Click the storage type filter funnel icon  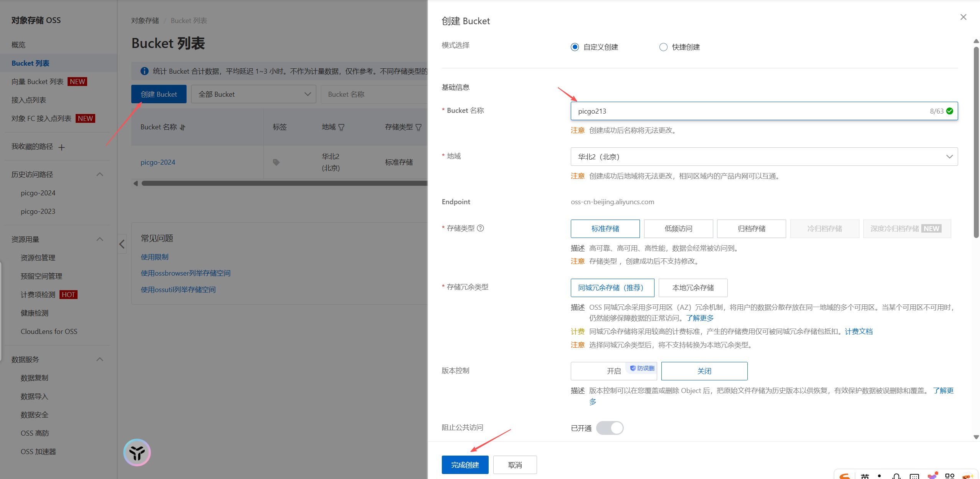(418, 127)
